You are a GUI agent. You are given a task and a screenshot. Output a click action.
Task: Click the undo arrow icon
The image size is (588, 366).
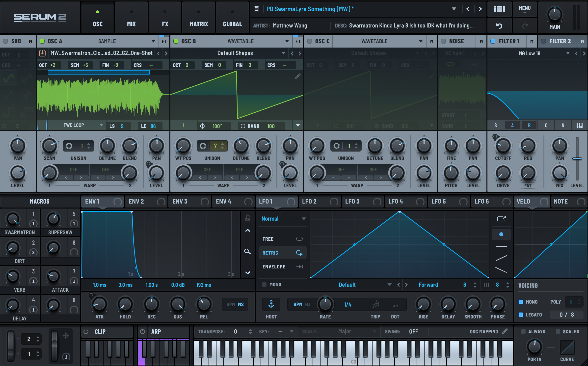coord(499,26)
